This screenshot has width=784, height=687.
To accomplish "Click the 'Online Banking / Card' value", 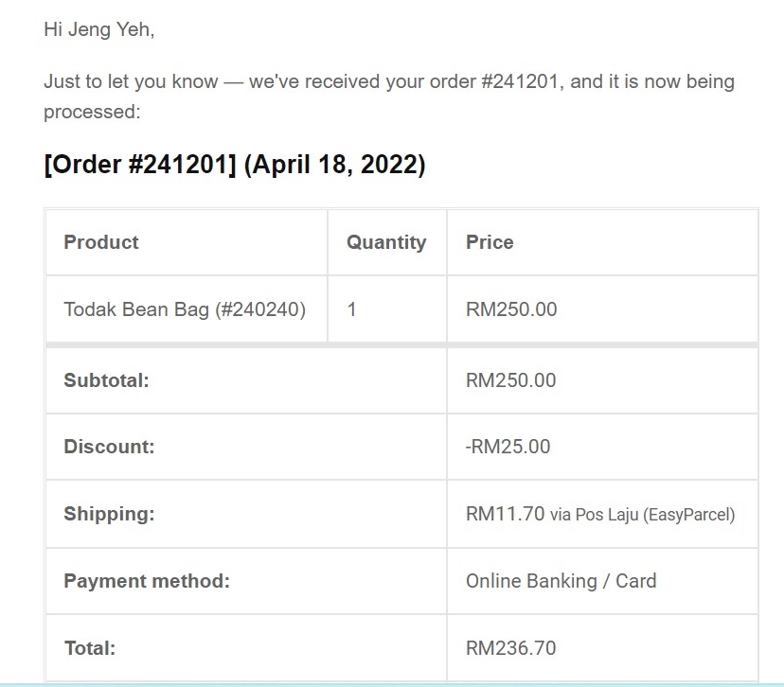I will pos(561,581).
